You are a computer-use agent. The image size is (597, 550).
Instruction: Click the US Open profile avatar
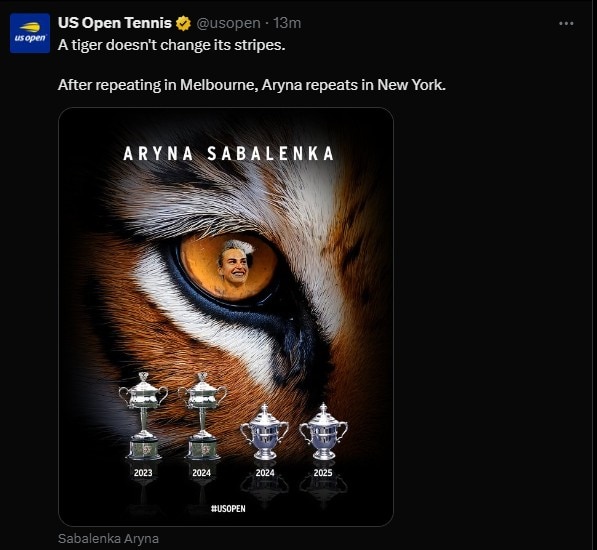click(x=30, y=33)
